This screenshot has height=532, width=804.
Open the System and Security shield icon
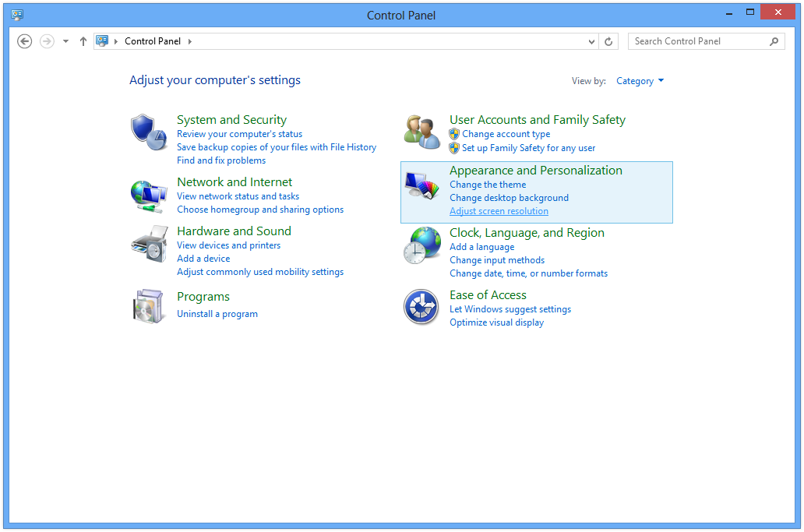(x=149, y=132)
